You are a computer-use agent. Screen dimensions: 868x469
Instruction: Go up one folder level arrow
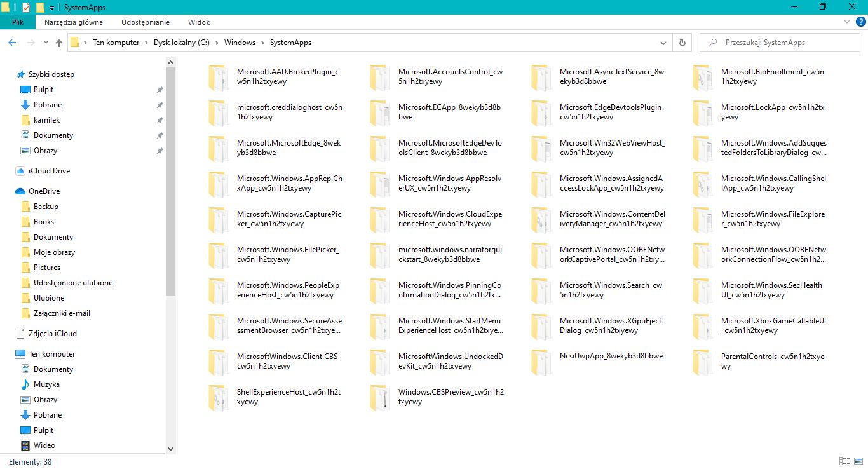coord(59,43)
